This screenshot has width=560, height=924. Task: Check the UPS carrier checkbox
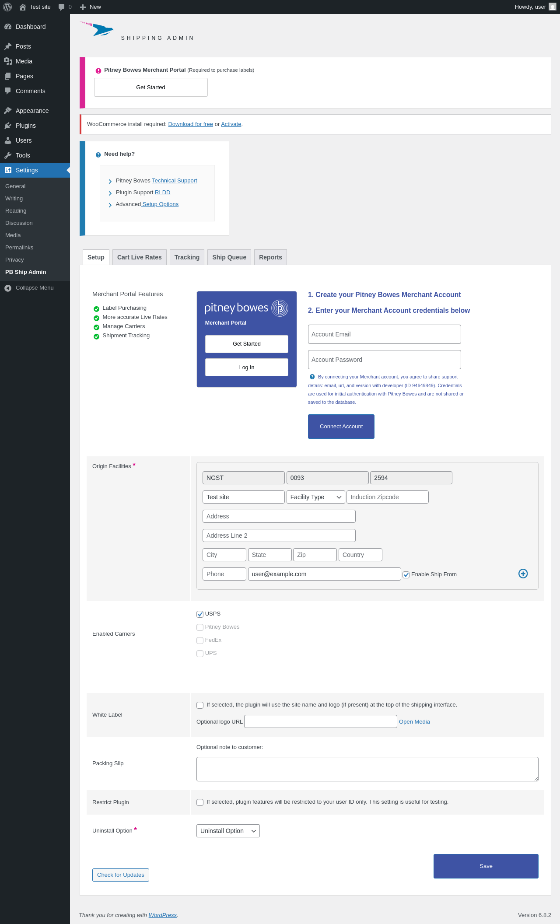coord(200,654)
